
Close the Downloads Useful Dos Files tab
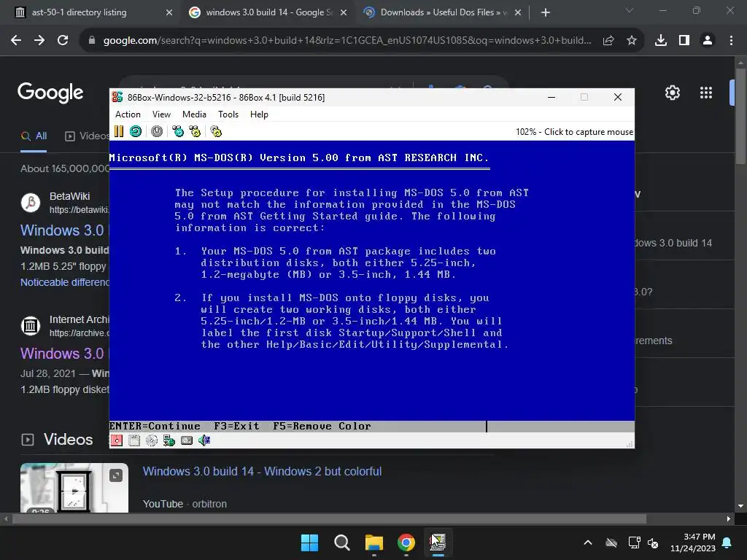[519, 12]
